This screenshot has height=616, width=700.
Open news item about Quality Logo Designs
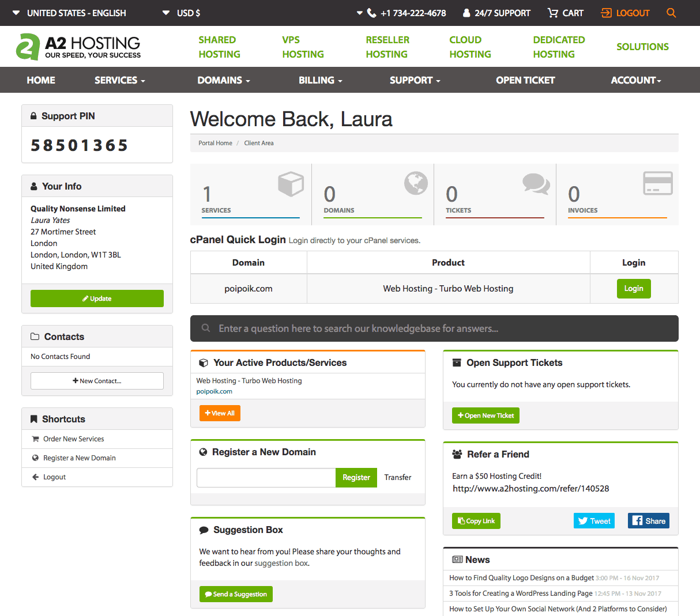tap(521, 578)
